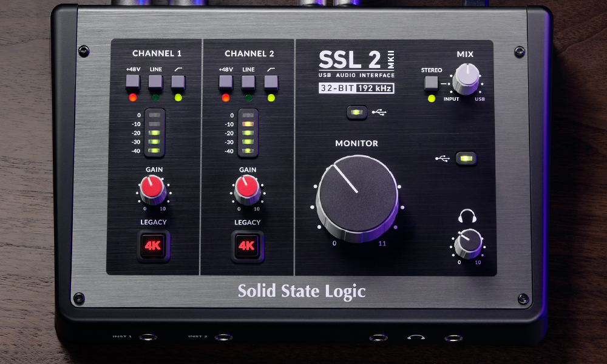Image resolution: width=607 pixels, height=364 pixels.
Task: Click the large Monitor volume knob
Action: (357, 195)
